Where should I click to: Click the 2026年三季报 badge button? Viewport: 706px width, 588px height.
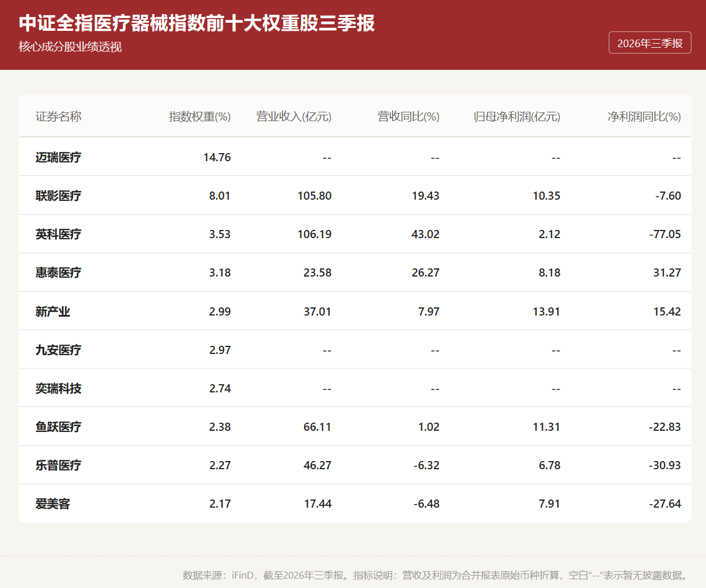[649, 42]
